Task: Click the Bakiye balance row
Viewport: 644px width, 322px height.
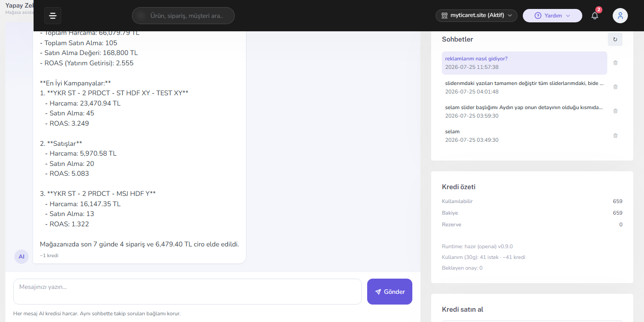Action: click(x=532, y=213)
